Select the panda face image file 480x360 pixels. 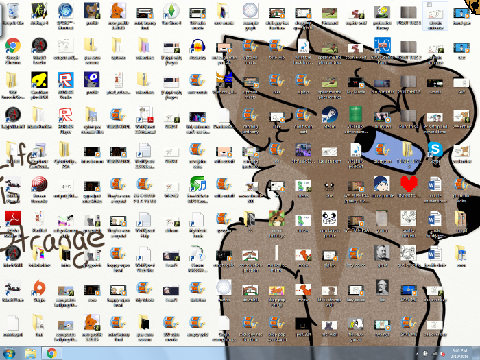coord(329,219)
